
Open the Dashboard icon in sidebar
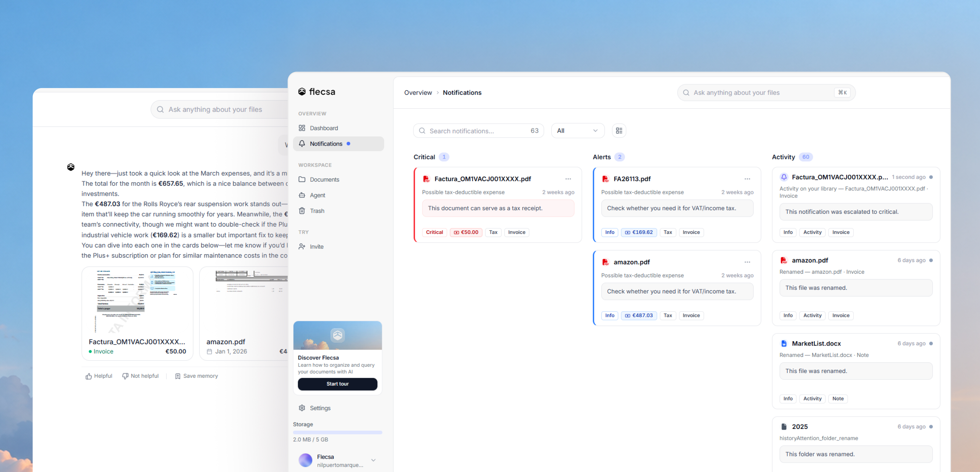point(302,128)
